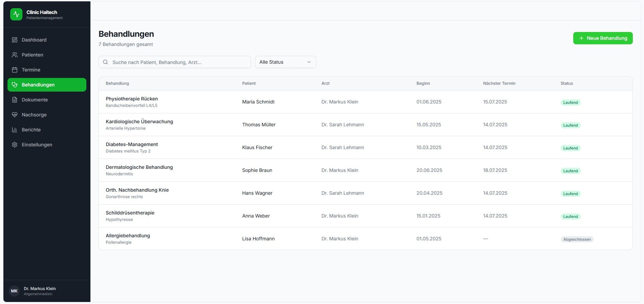Click patient name Klaus Fischer
This screenshot has height=304, width=644.
point(257,147)
